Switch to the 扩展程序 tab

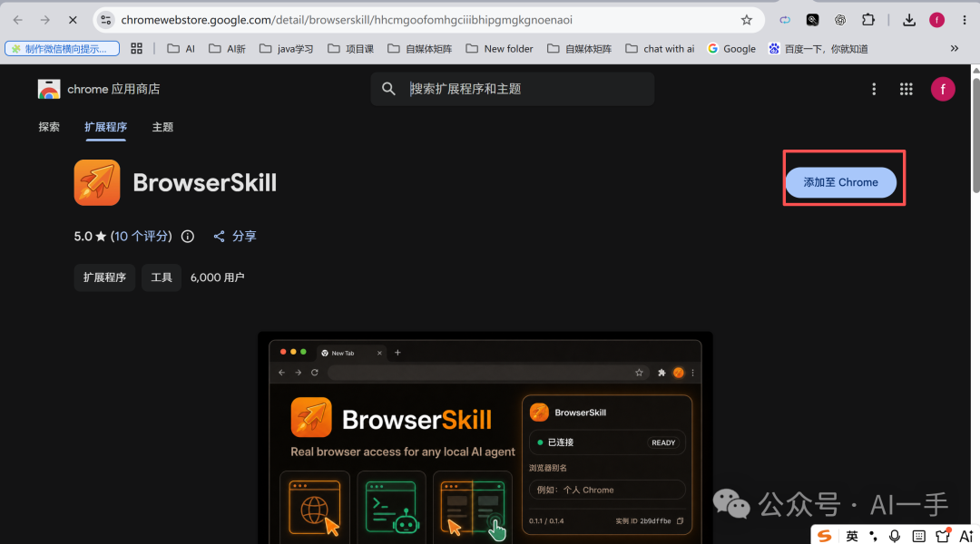tap(105, 127)
